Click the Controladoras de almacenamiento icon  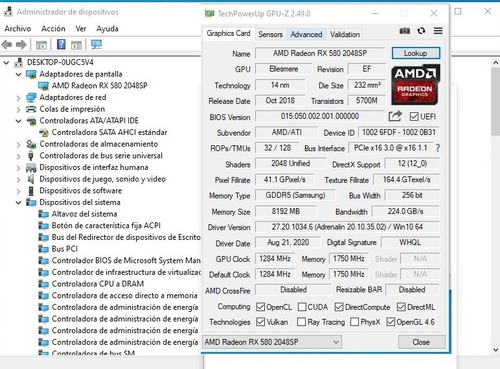point(31,144)
